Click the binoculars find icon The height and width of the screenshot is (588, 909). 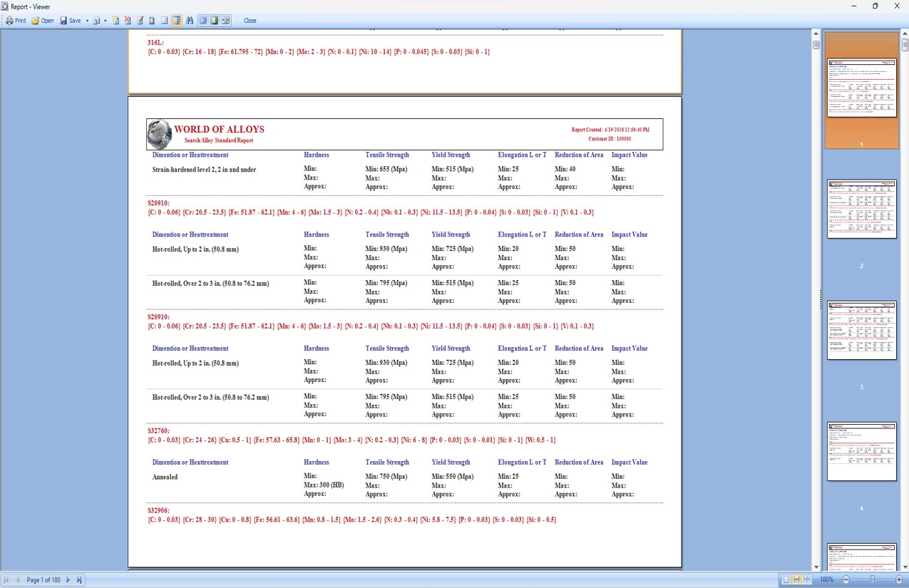click(190, 21)
